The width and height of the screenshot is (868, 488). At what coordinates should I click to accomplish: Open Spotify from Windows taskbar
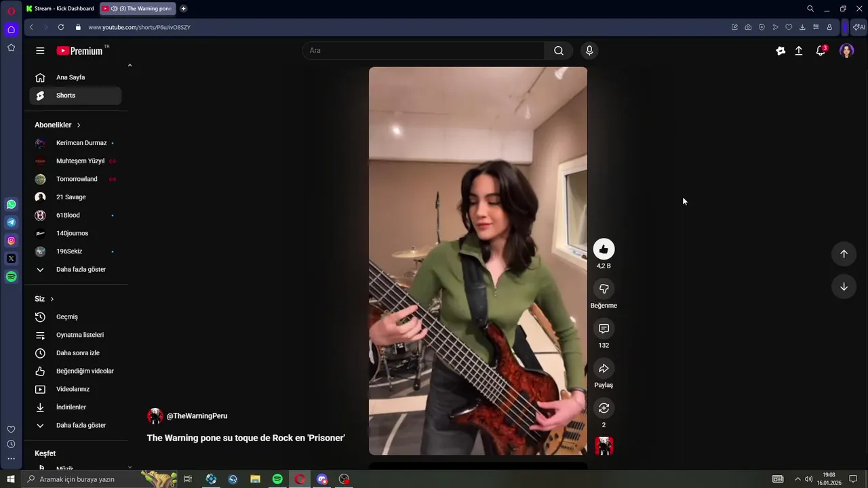click(x=277, y=479)
